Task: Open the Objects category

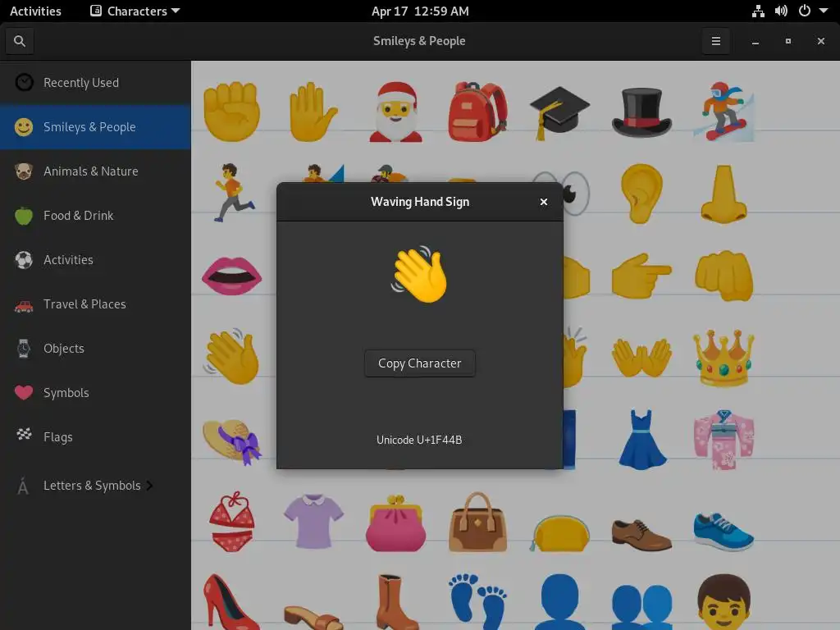Action: (x=95, y=349)
